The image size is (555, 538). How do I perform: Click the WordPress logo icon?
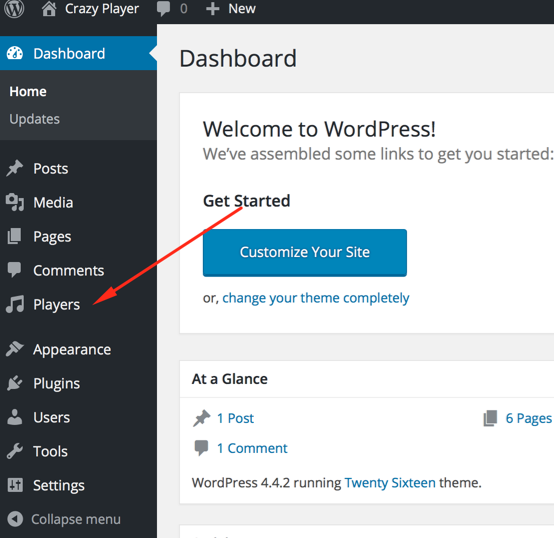pos(14,8)
